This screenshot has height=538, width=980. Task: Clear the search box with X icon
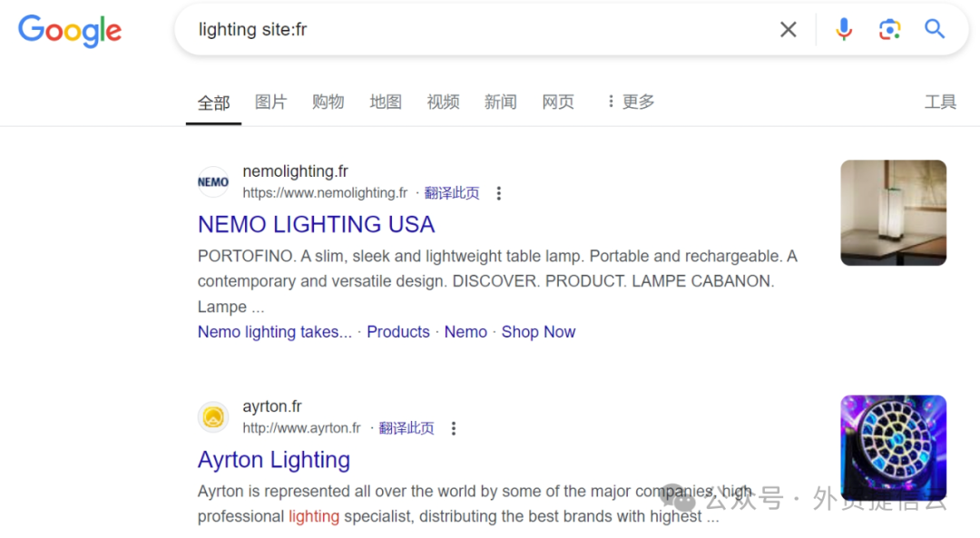pyautogui.click(x=789, y=30)
